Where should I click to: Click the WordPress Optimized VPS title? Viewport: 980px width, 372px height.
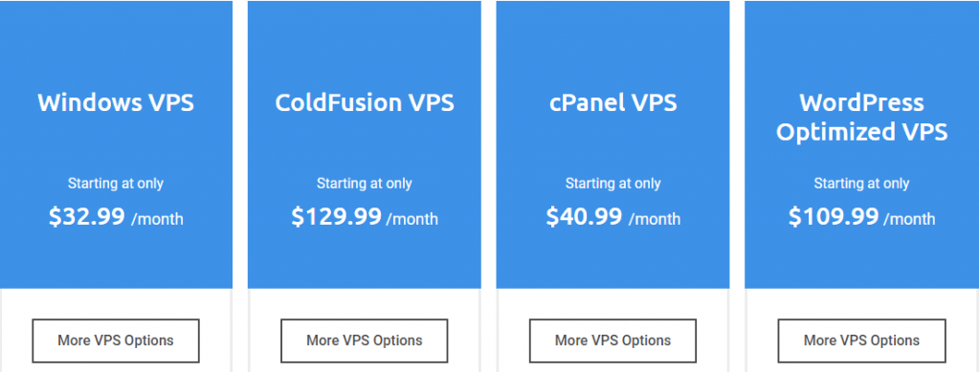click(861, 118)
